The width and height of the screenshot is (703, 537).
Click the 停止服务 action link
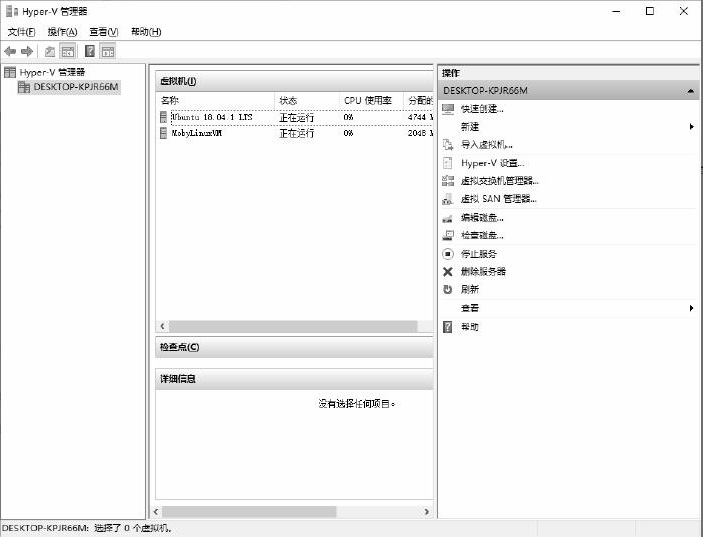point(479,254)
